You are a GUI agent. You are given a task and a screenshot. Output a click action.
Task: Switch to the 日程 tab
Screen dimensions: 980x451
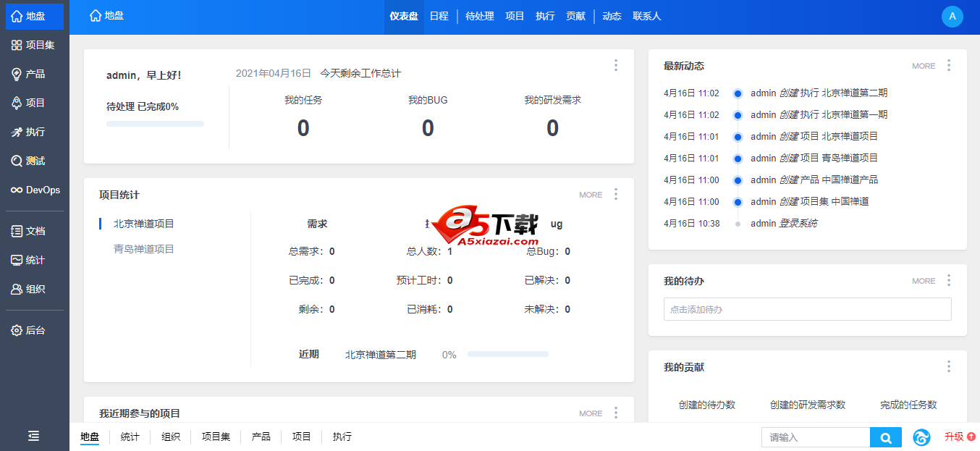coord(439,16)
